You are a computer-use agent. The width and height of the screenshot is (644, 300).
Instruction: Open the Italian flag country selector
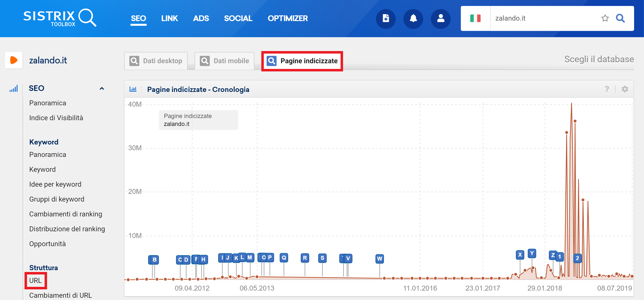pos(475,18)
